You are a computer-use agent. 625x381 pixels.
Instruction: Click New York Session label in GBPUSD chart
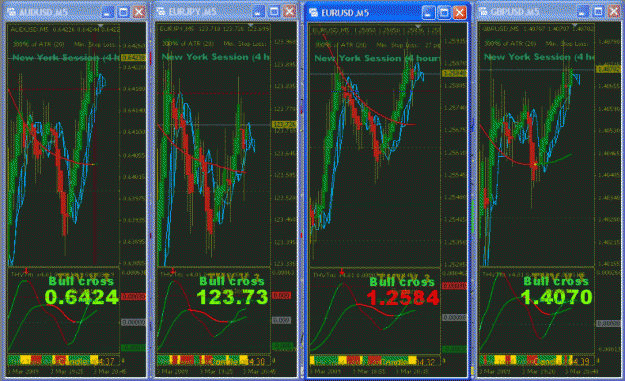coord(539,57)
